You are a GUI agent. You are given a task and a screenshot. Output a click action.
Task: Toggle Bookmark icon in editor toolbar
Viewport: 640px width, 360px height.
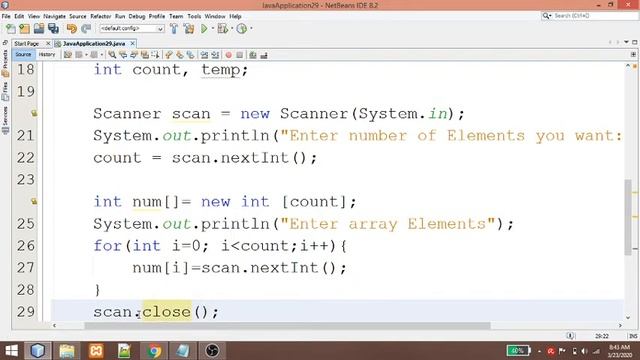[x=190, y=55]
